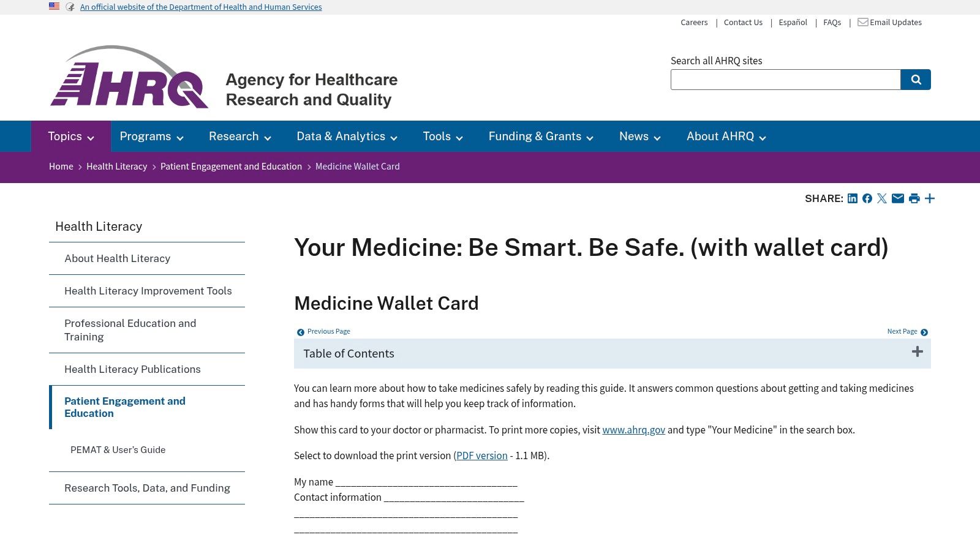This screenshot has width=980, height=551.
Task: Share the page on Facebook
Action: [867, 198]
